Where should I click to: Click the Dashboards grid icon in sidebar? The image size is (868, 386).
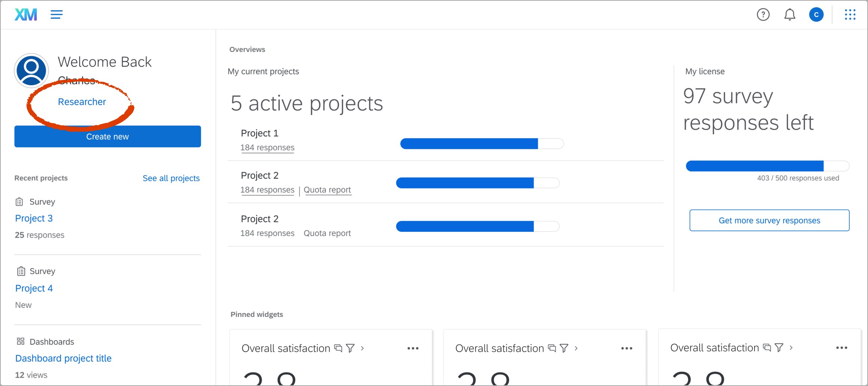tap(21, 341)
